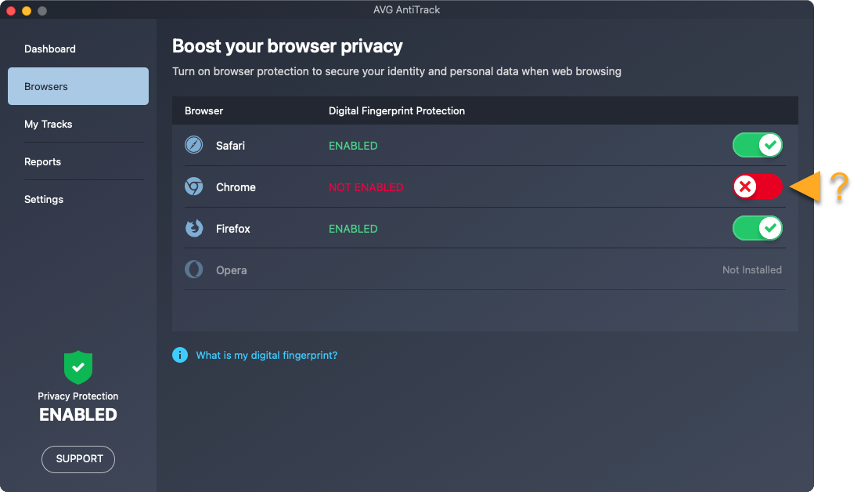Viewport: 868px width, 492px height.
Task: Click Chrome's red NOT ENABLED status text
Action: [366, 187]
